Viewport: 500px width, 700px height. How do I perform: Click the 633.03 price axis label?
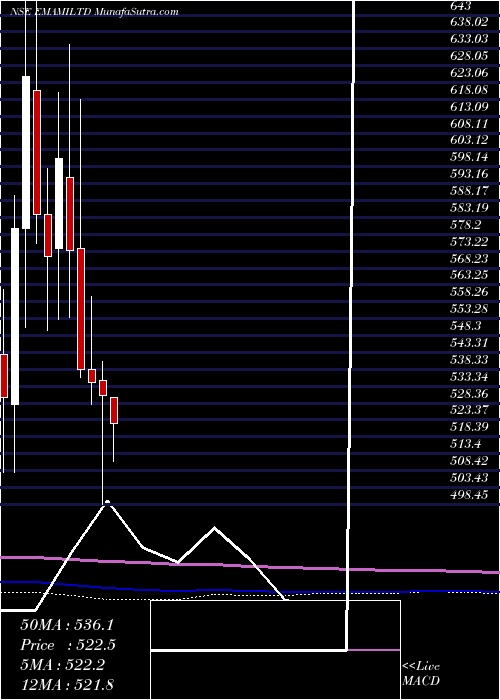469,39
